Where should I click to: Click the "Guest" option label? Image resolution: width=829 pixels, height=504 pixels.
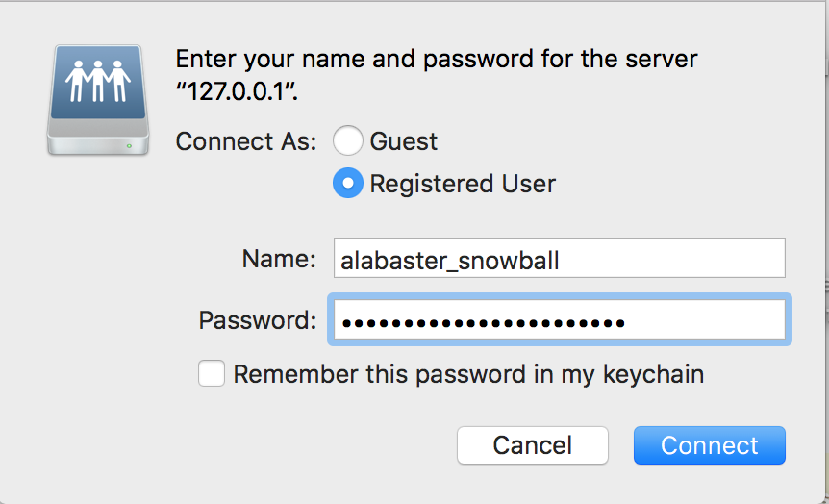click(x=403, y=141)
